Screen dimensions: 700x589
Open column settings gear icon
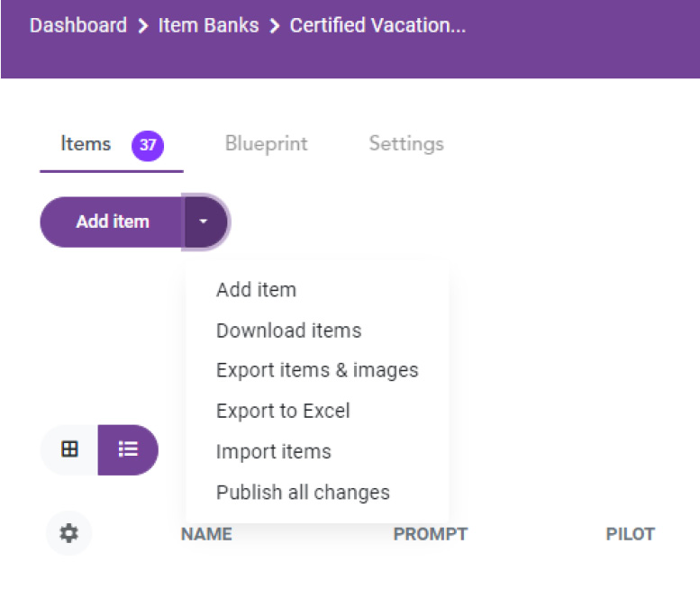point(68,533)
